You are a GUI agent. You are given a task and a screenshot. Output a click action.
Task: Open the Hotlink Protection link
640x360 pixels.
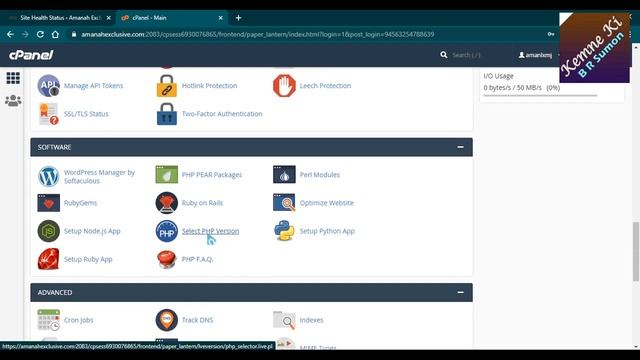click(209, 86)
